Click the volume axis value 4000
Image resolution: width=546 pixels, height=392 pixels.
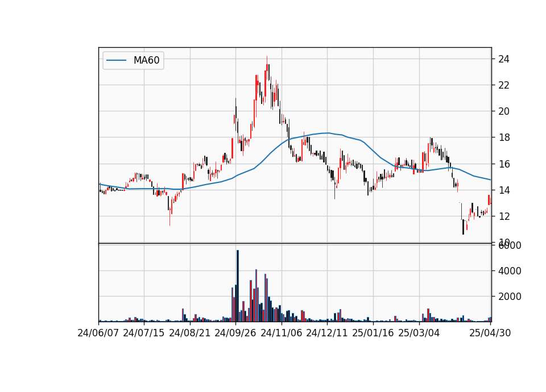pyautogui.click(x=510, y=271)
